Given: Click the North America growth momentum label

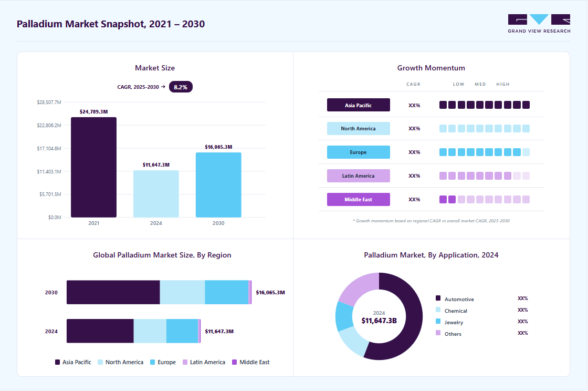Looking at the screenshot, I should coord(358,128).
